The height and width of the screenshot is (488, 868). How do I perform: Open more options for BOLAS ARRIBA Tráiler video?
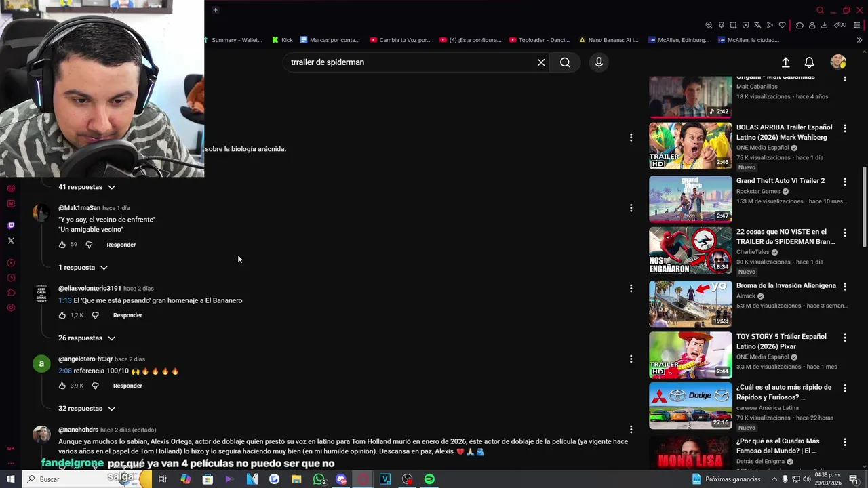[844, 128]
